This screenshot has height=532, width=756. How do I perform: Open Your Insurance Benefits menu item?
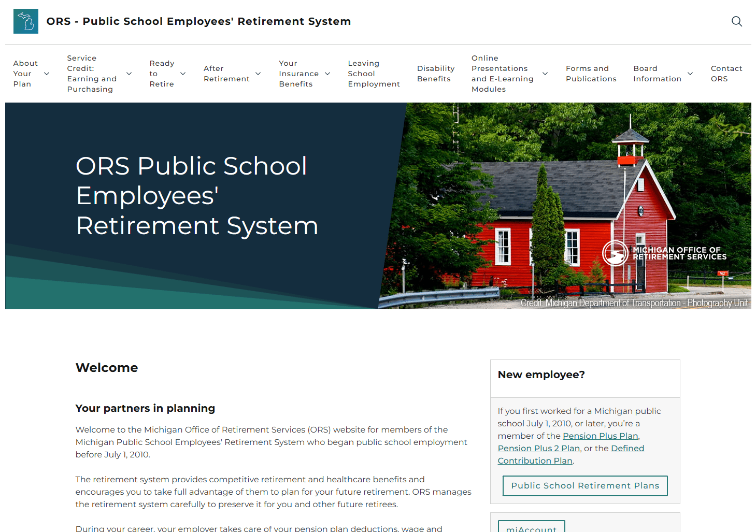298,74
